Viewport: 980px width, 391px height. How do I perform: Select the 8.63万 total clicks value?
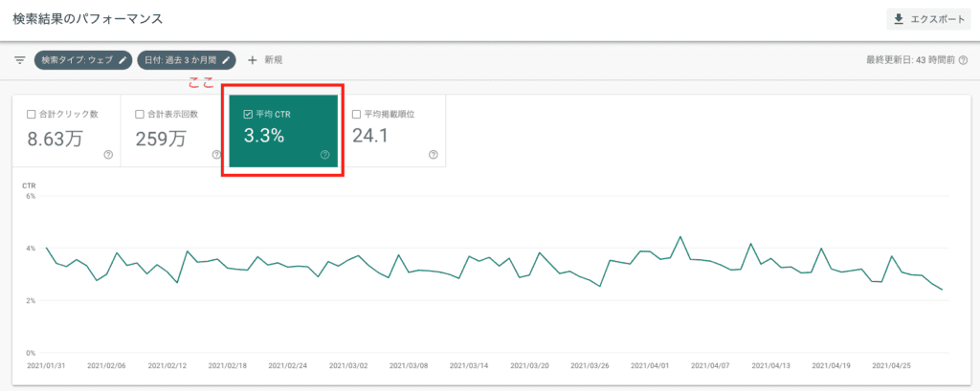click(x=55, y=139)
